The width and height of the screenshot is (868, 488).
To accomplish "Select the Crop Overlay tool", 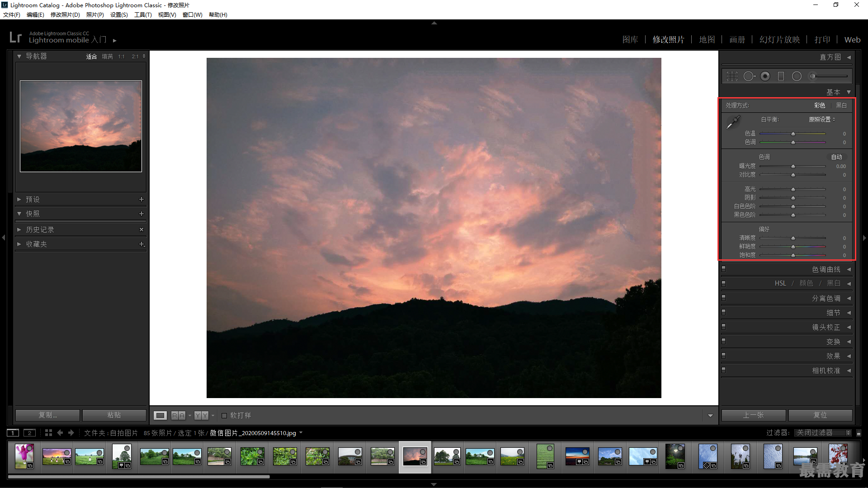I will click(732, 76).
